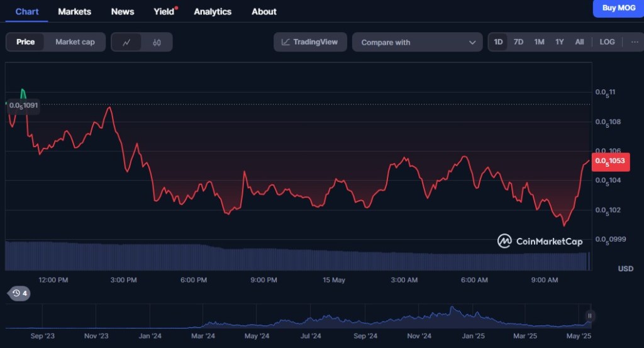The width and height of the screenshot is (644, 348).
Task: Click the 3:00 PM axis label
Action: (124, 280)
